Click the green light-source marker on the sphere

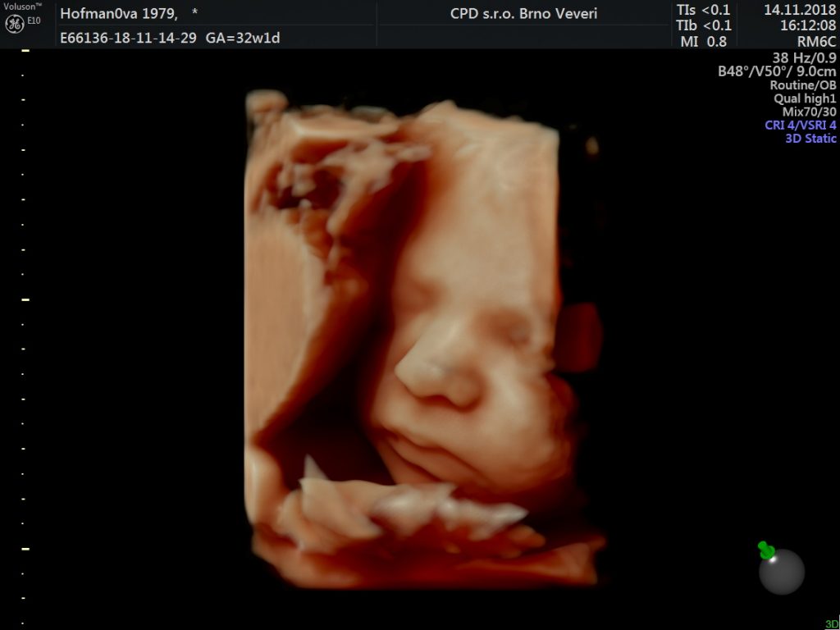pos(766,550)
